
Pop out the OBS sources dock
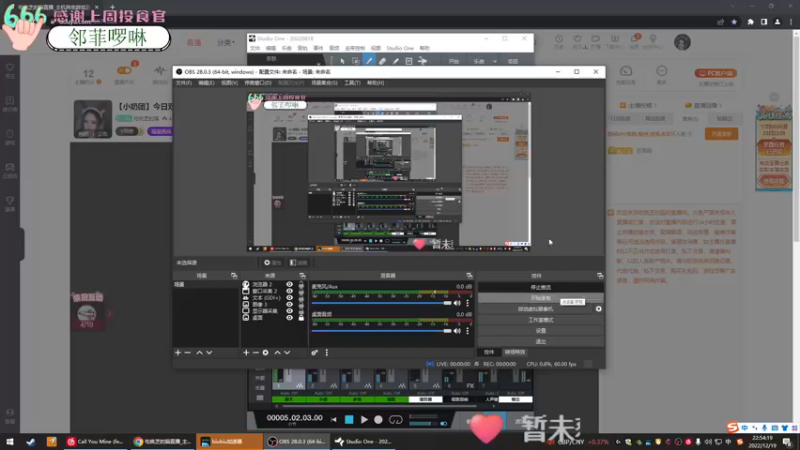[x=302, y=276]
